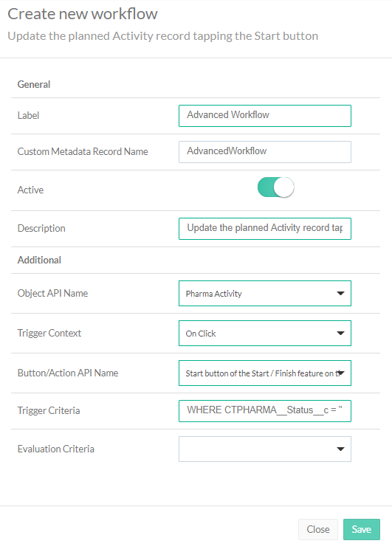Click the Active label text

[x=31, y=190]
